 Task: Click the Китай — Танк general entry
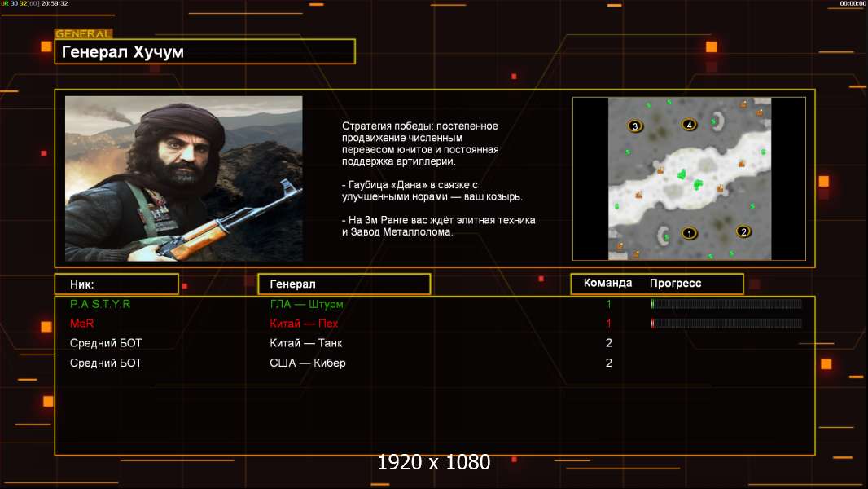306,343
